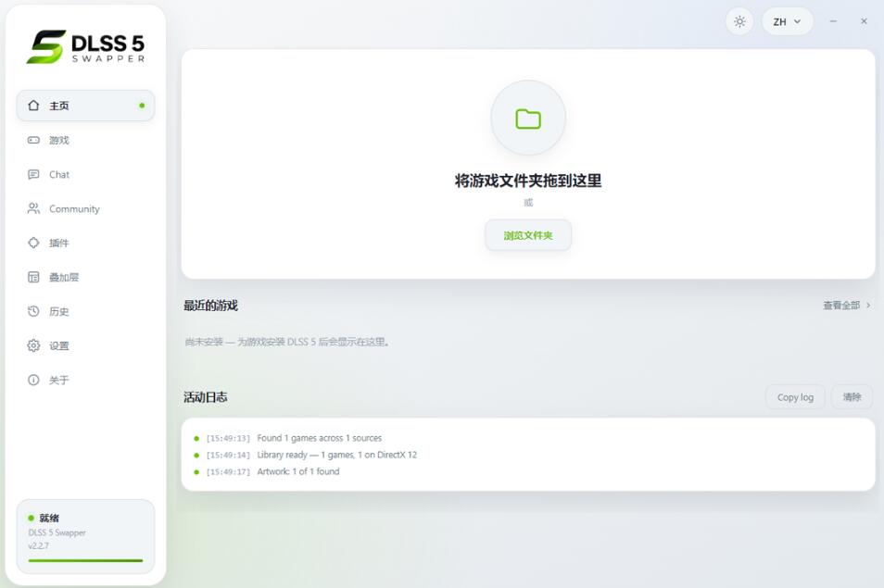Click the plugin icon beside 插件

coord(34,243)
